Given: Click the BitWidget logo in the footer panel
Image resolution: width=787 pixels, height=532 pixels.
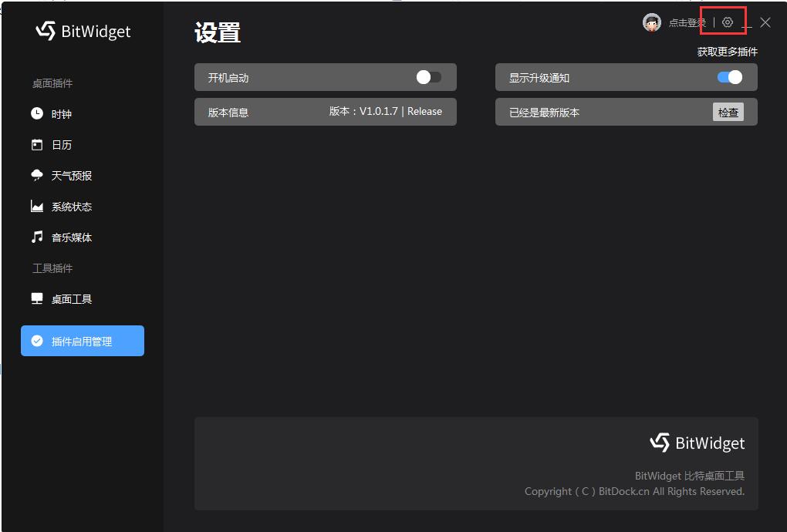Looking at the screenshot, I should point(697,443).
